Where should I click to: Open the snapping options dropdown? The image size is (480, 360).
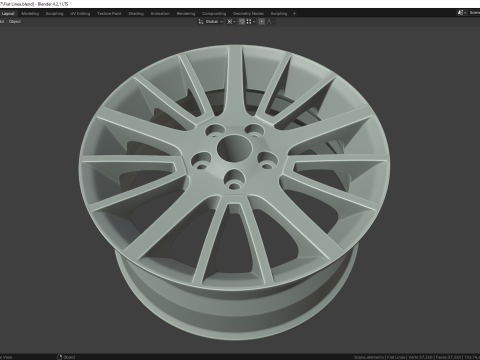pos(251,22)
